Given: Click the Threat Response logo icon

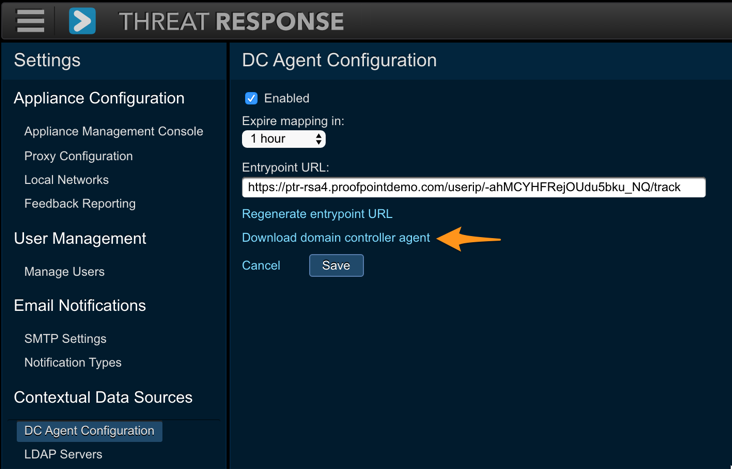Looking at the screenshot, I should [x=82, y=20].
